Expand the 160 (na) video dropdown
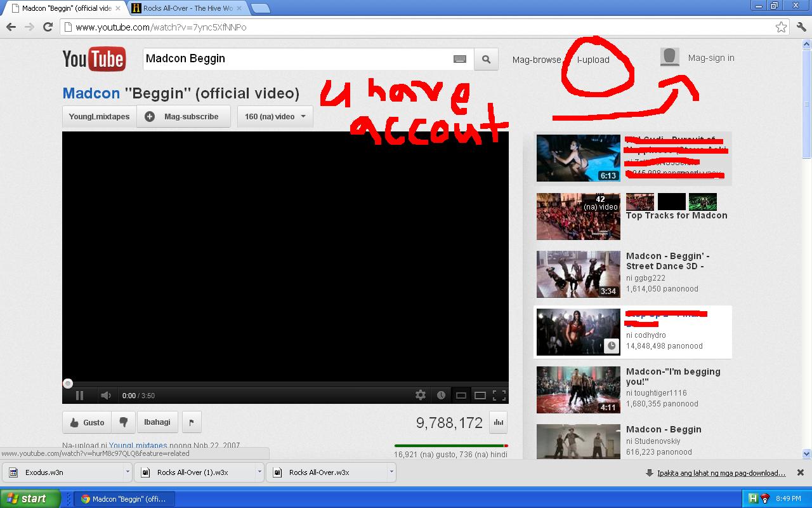The width and height of the screenshot is (812, 508). 275,116
